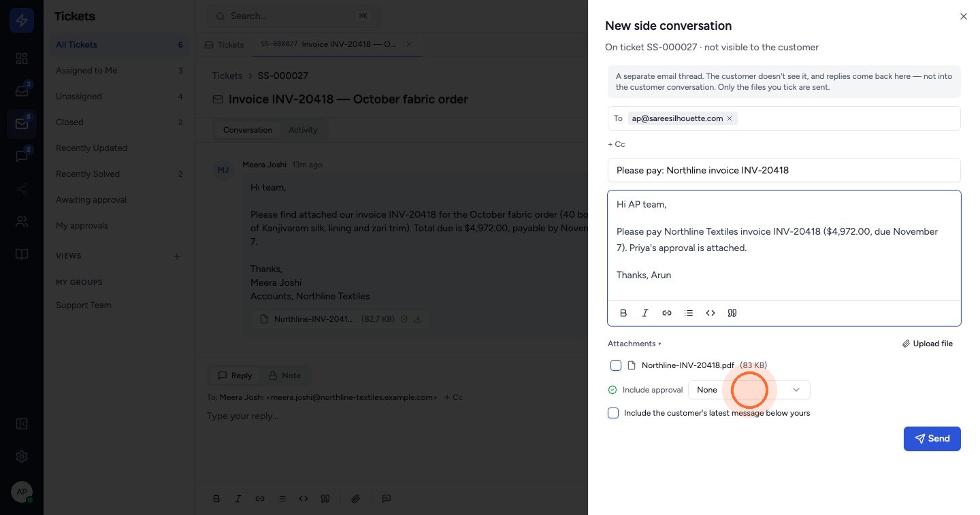The image size is (980, 515).
Task: Add a bullet list in side conversation editor
Action: (x=689, y=313)
